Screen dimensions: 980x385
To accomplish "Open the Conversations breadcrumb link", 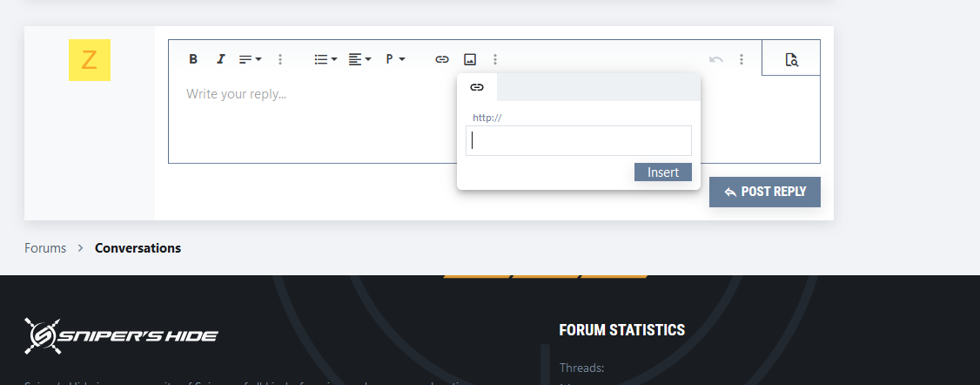I will (x=138, y=248).
